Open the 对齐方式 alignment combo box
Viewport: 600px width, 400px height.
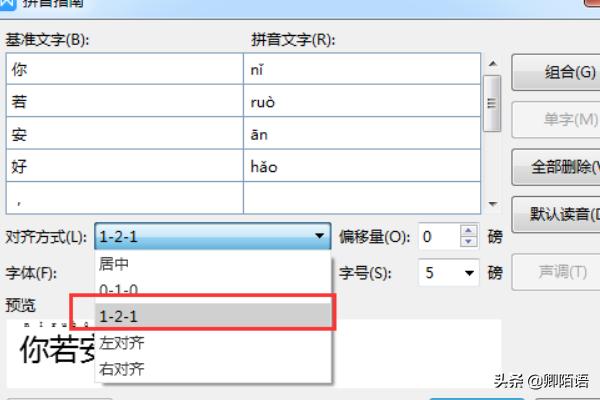pyautogui.click(x=213, y=236)
